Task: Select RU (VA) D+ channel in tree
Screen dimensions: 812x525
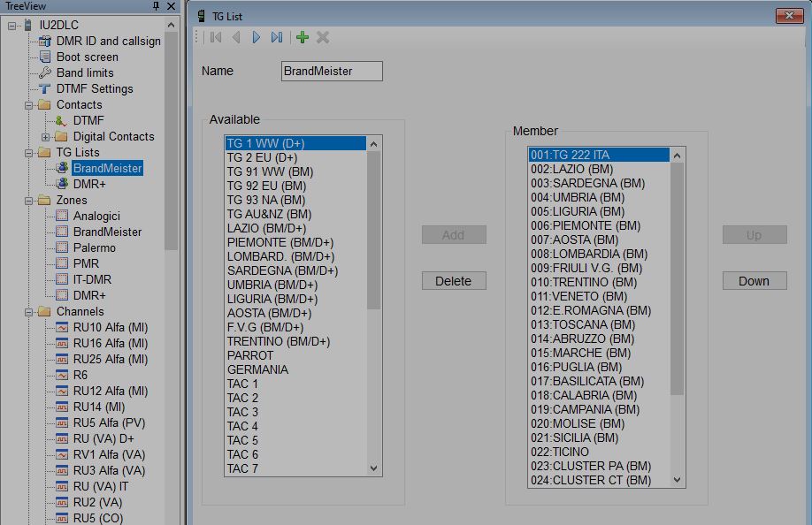Action: (x=103, y=438)
